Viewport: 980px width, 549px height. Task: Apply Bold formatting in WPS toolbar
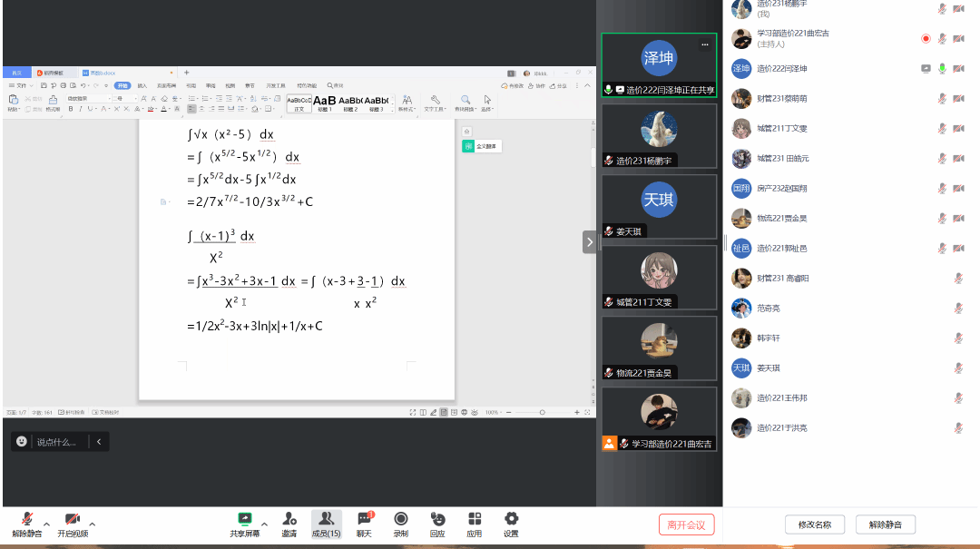71,109
